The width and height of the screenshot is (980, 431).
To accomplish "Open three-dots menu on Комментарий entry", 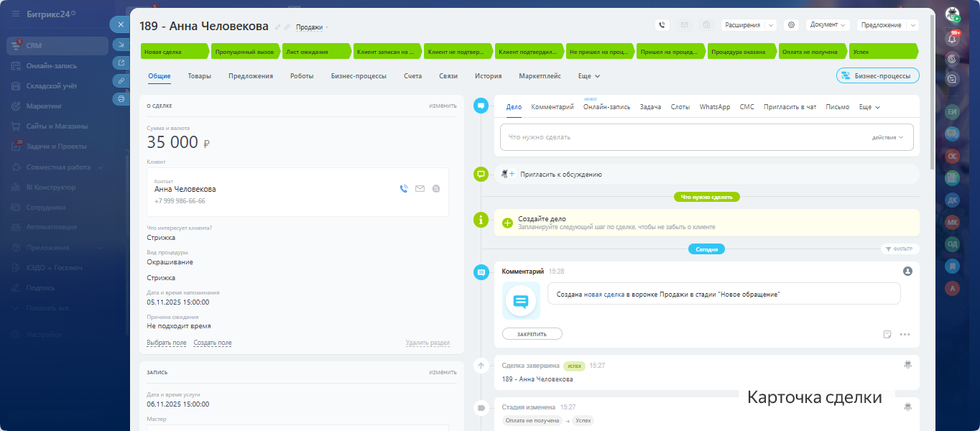I will [x=905, y=334].
